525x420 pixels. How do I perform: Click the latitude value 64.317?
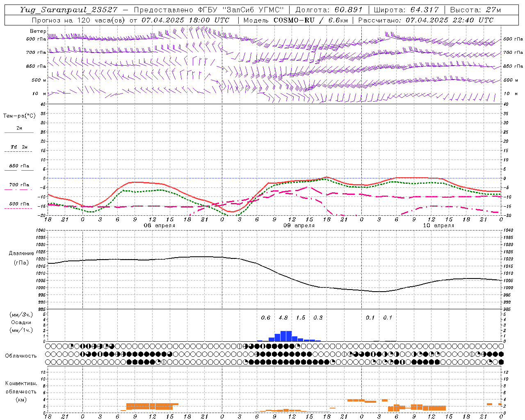tap(425, 10)
